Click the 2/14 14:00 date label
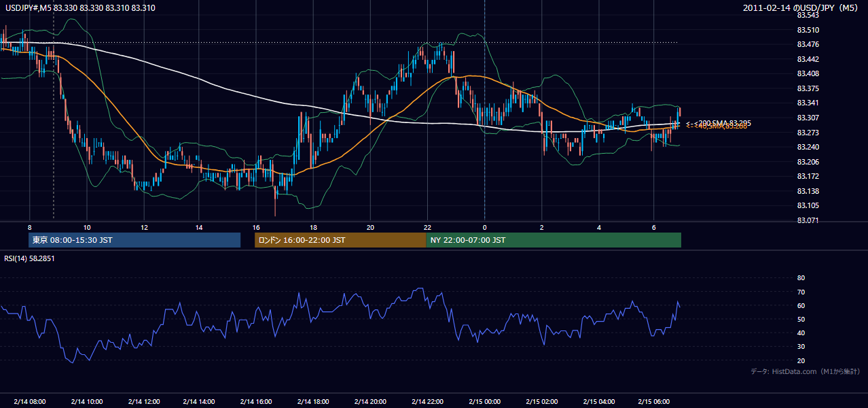Image resolution: width=868 pixels, height=408 pixels. 200,402
